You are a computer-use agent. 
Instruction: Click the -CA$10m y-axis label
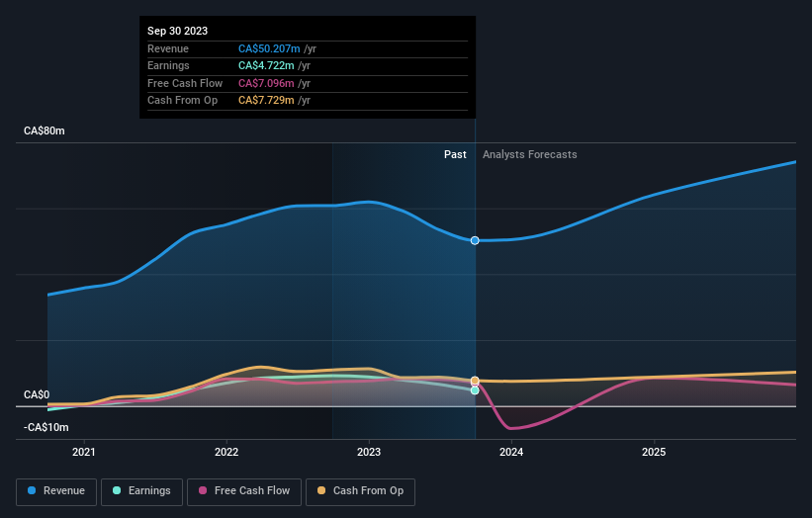pos(46,427)
